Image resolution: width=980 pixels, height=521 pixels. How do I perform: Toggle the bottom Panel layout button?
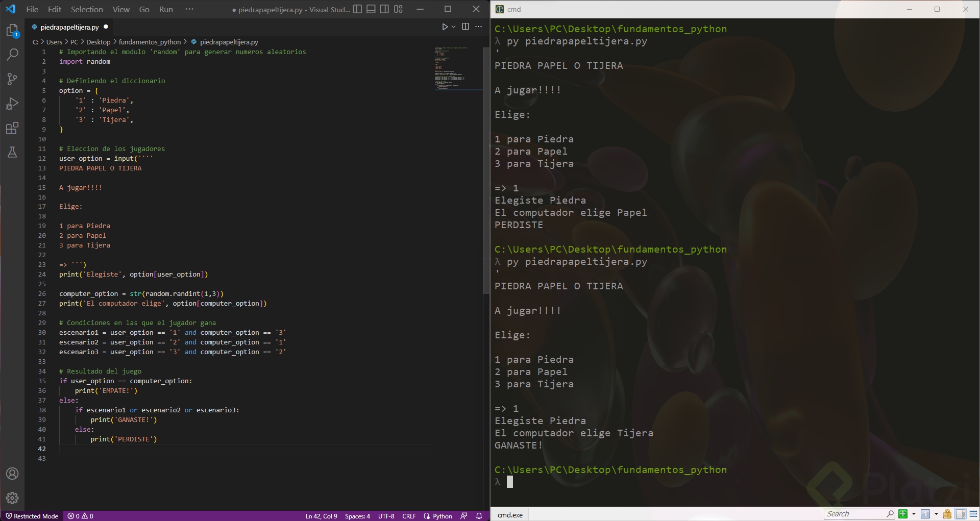pos(371,9)
